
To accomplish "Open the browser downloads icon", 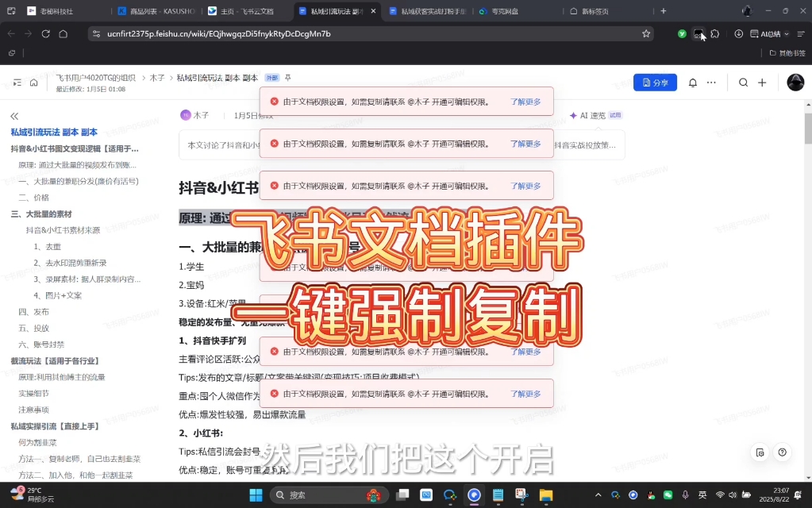I will (x=738, y=33).
